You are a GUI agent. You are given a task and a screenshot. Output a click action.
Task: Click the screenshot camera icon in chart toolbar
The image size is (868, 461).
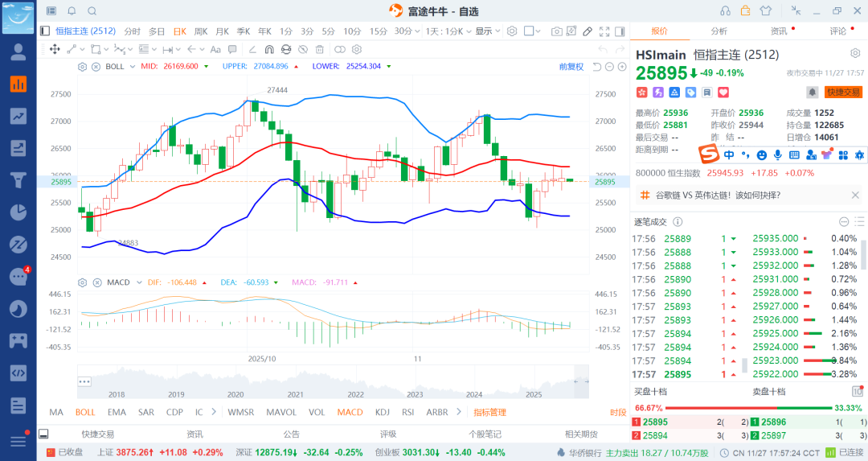[x=556, y=31]
